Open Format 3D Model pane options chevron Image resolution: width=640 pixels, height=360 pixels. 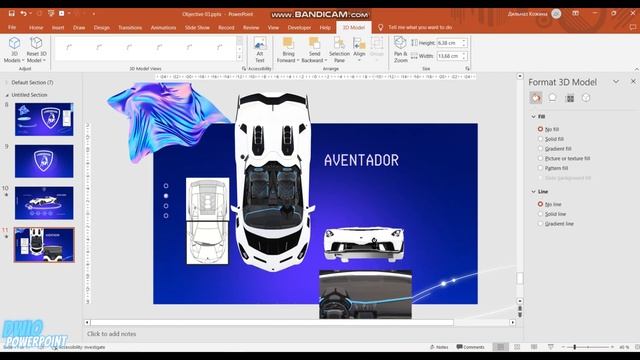point(616,82)
